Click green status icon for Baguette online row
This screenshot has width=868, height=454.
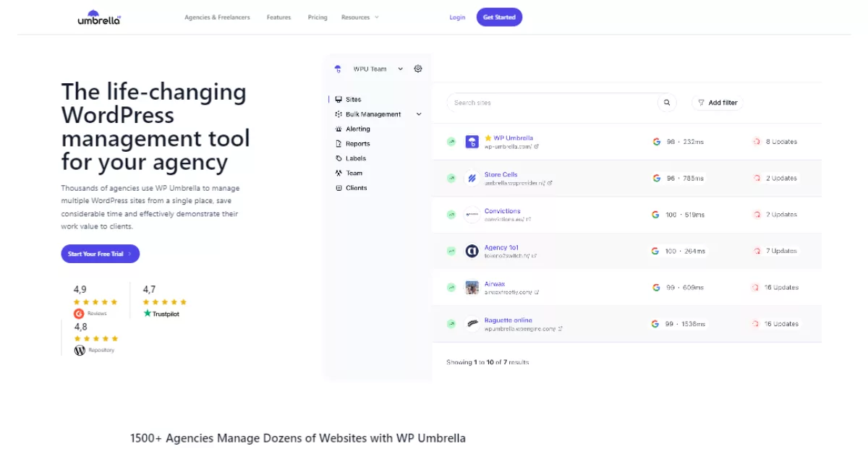(451, 324)
